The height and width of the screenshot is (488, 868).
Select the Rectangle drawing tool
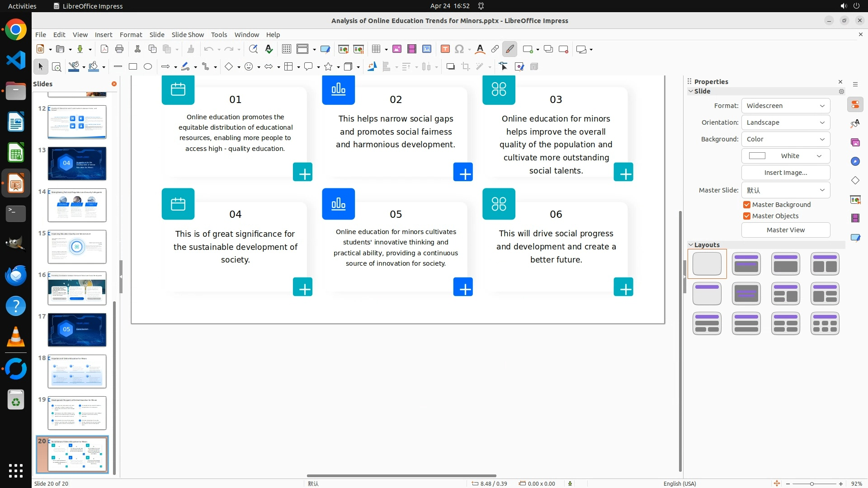coord(133,67)
